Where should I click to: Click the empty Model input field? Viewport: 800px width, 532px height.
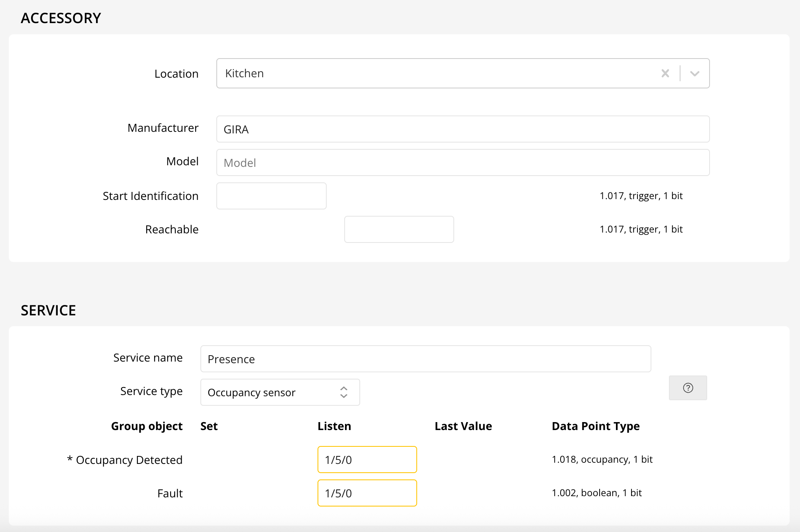[x=463, y=162]
